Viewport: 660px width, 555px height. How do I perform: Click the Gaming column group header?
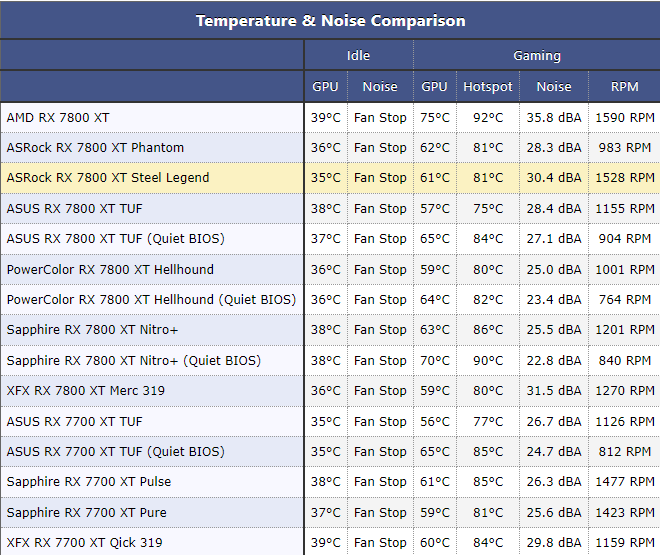click(537, 56)
